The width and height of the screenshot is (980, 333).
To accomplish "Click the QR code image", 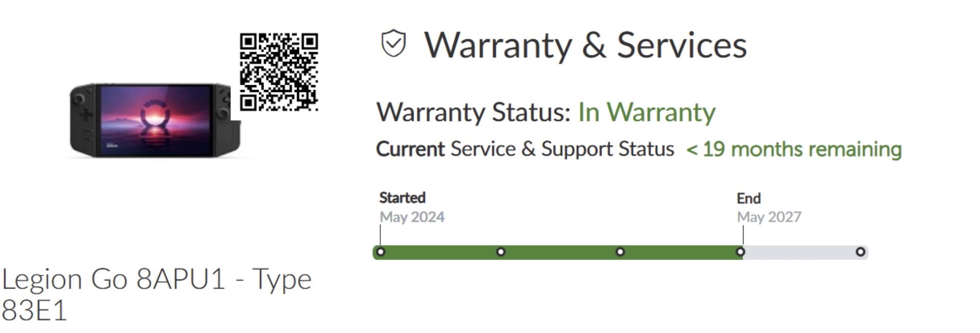I will [279, 72].
